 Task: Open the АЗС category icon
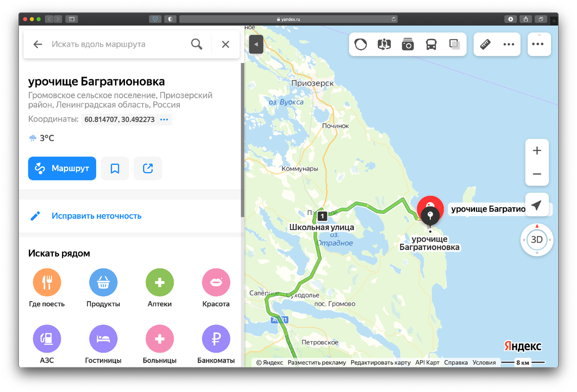pos(47,338)
